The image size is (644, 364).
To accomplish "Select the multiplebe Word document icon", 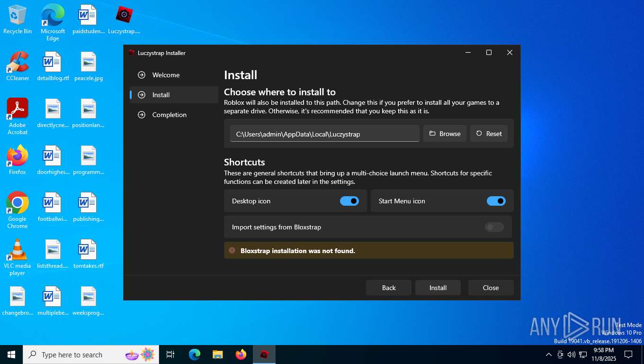I will tap(53, 301).
